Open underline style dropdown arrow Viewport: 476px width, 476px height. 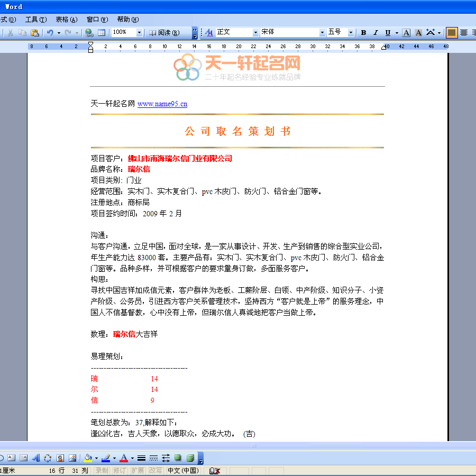click(397, 33)
